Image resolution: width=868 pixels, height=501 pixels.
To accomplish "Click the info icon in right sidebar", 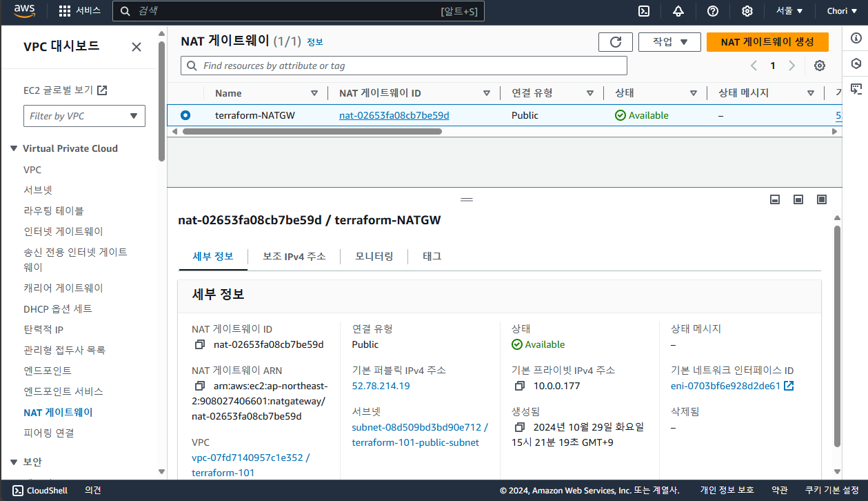I will pyautogui.click(x=856, y=39).
